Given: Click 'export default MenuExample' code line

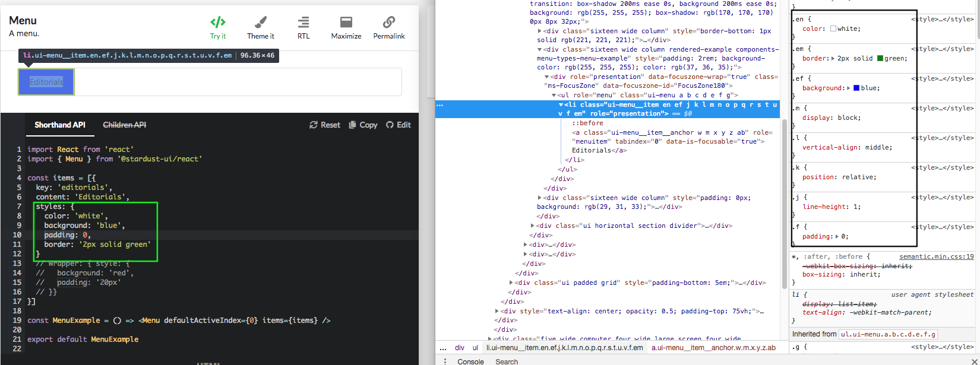Looking at the screenshot, I should tap(83, 339).
